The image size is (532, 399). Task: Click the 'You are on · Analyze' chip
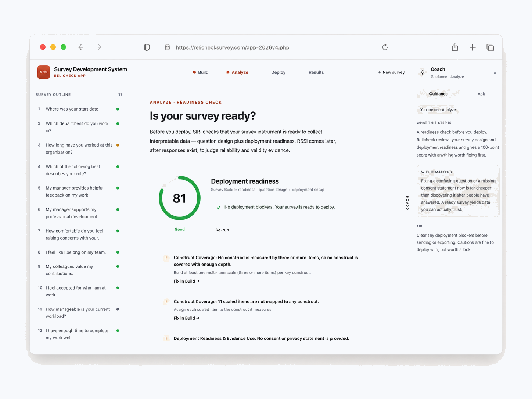click(x=438, y=110)
